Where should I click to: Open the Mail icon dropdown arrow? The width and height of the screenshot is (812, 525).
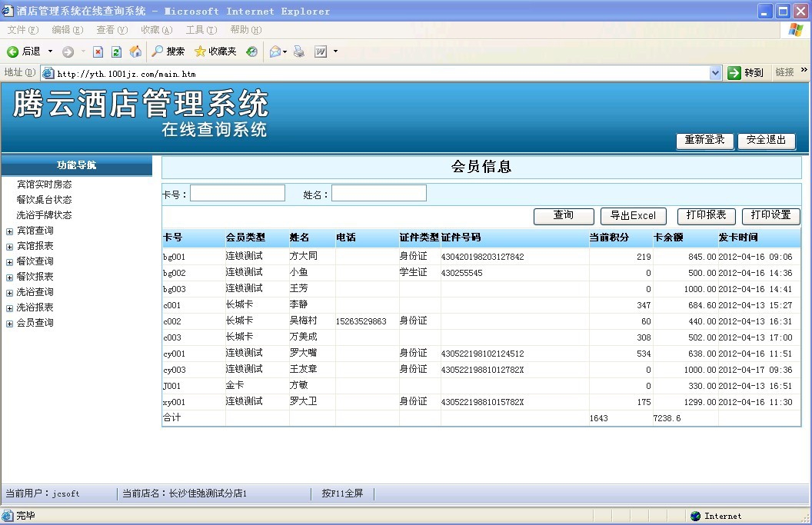pyautogui.click(x=285, y=52)
